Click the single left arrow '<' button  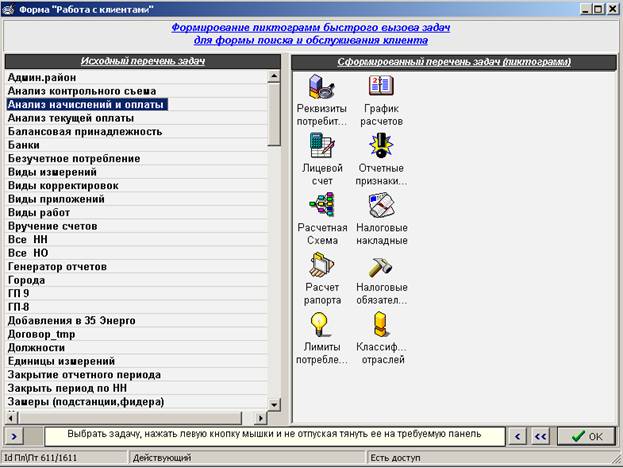tap(517, 437)
